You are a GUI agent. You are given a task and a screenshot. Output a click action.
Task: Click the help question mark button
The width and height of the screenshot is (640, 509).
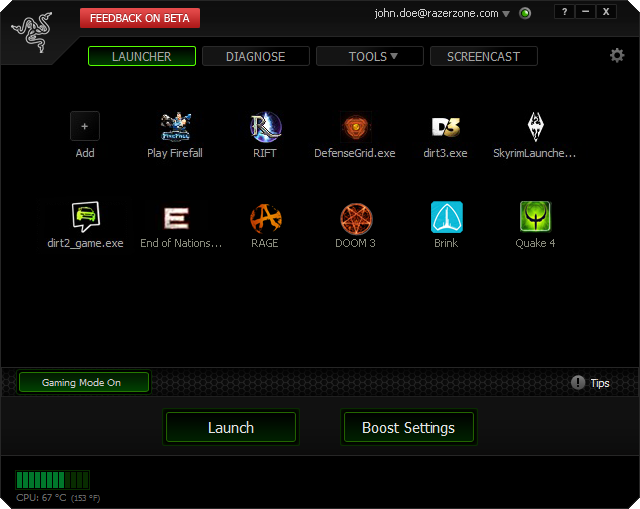[564, 12]
